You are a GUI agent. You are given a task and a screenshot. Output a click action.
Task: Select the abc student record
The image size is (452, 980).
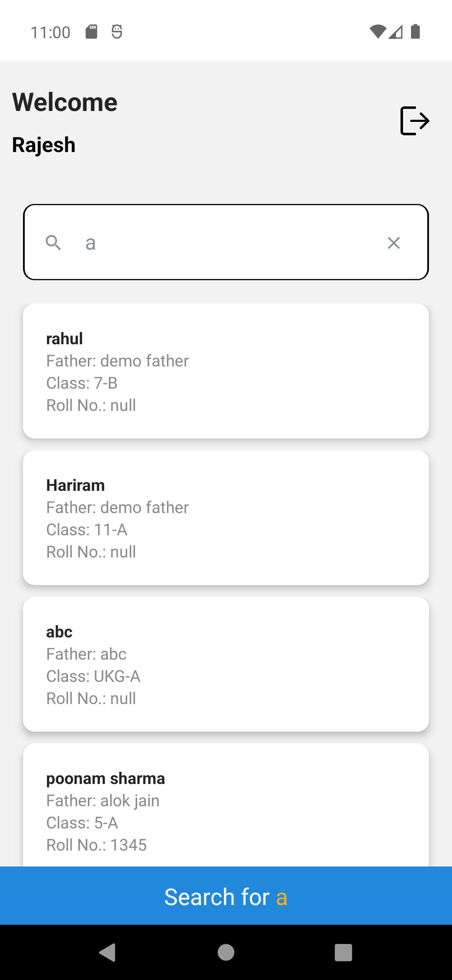226,664
